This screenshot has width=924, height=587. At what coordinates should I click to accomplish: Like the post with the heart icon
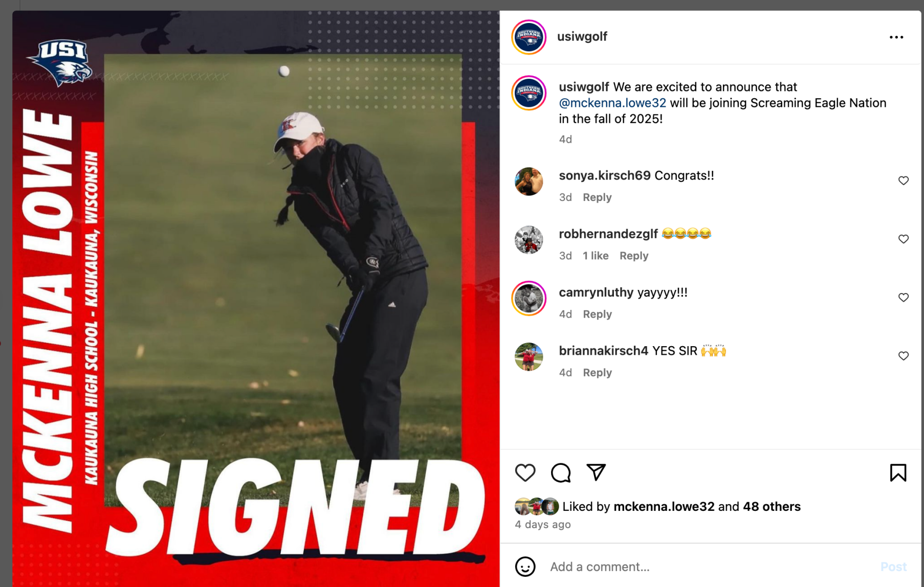point(525,472)
